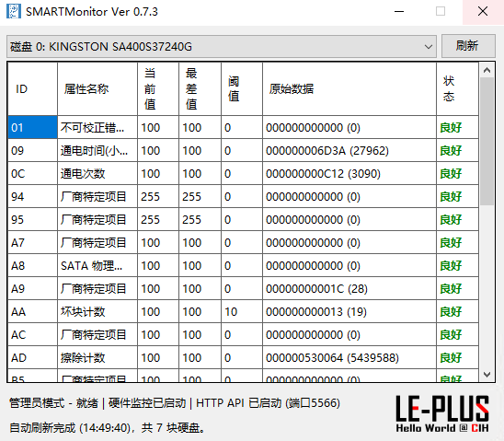This screenshot has height=441, width=504.
Task: Click raw data 000000530064 (5439588)
Action: 349,358
